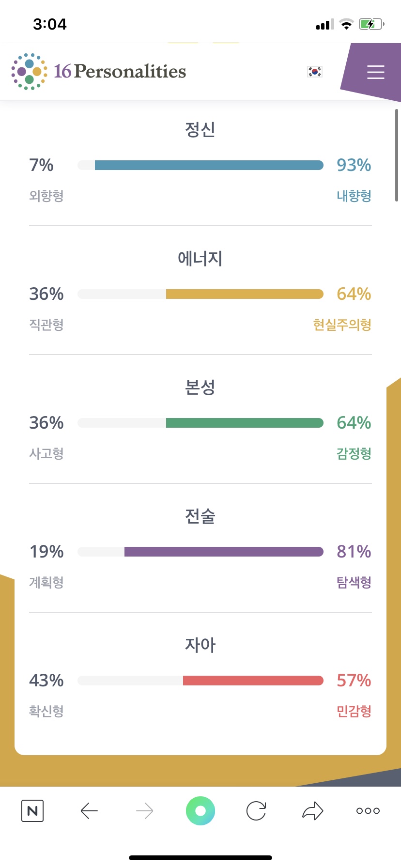The width and height of the screenshot is (401, 868).
Task: Open the three-dot more options menu
Action: point(368,811)
